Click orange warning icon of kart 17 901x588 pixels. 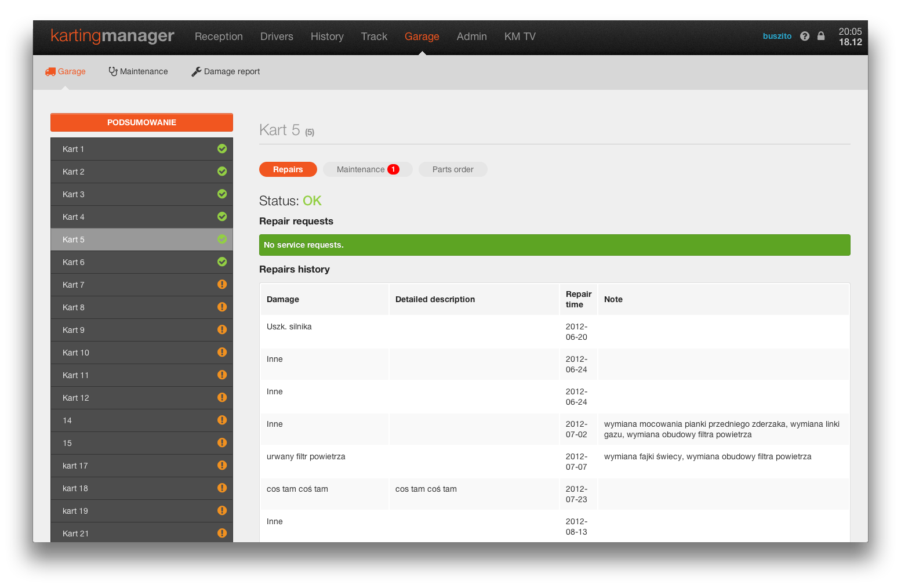[x=222, y=465]
